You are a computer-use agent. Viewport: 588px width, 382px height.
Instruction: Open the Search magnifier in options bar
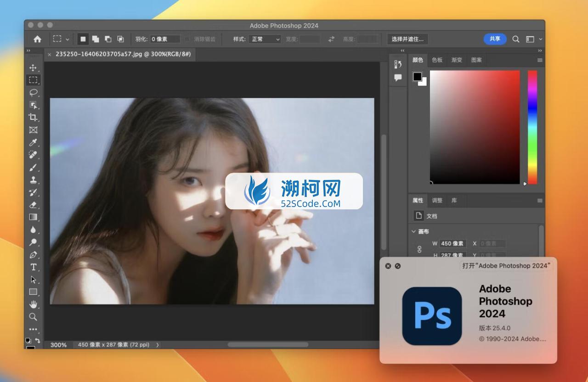pos(516,39)
